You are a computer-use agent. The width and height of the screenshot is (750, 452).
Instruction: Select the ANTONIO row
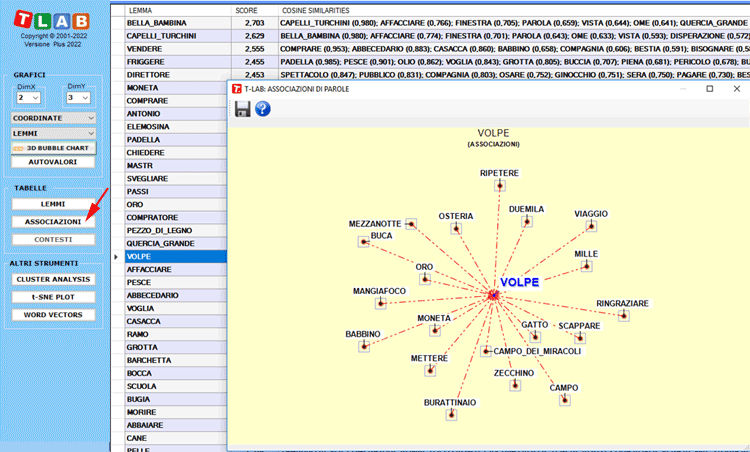pos(176,114)
